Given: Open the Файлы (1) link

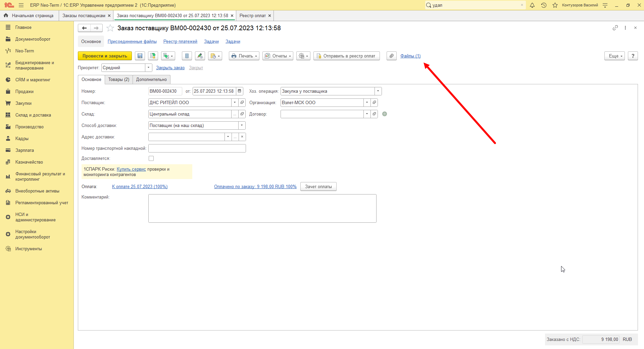Looking at the screenshot, I should pyautogui.click(x=410, y=56).
